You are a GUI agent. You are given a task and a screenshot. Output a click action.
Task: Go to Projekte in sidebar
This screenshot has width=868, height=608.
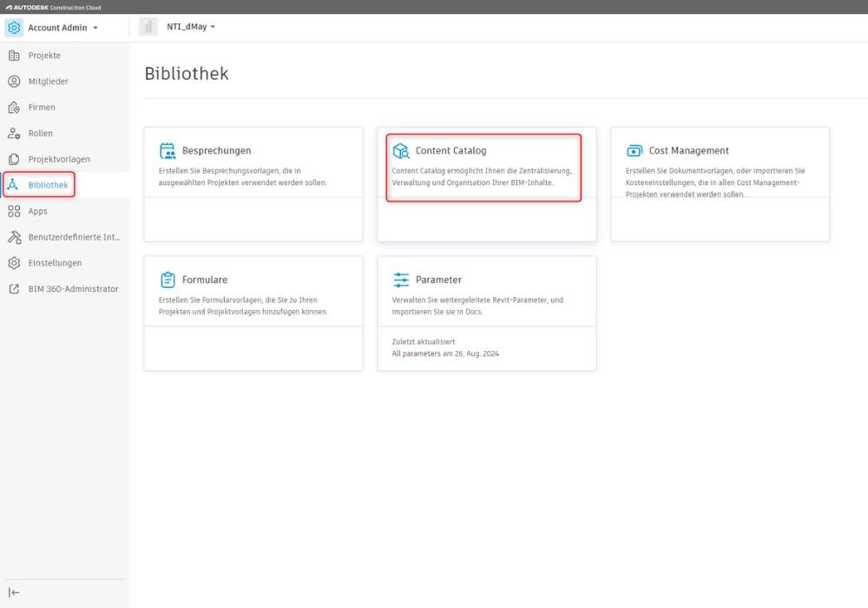click(x=44, y=56)
